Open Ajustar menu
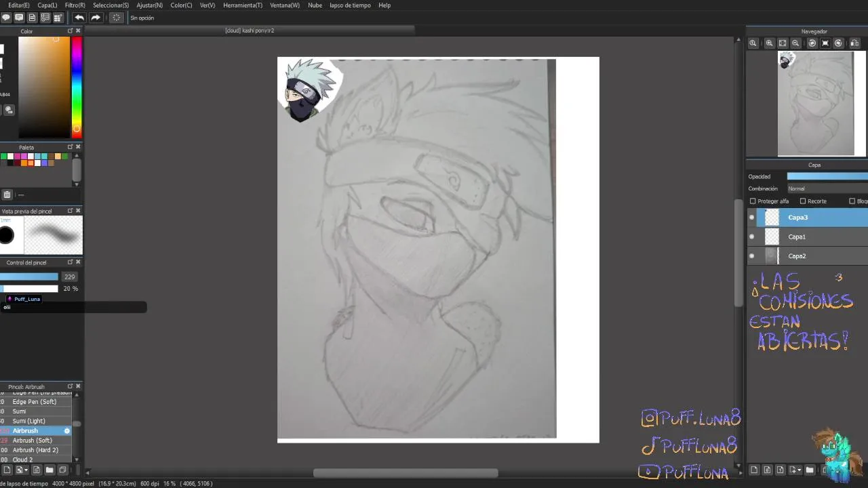Viewport: 868px width, 488px height. 149,5
